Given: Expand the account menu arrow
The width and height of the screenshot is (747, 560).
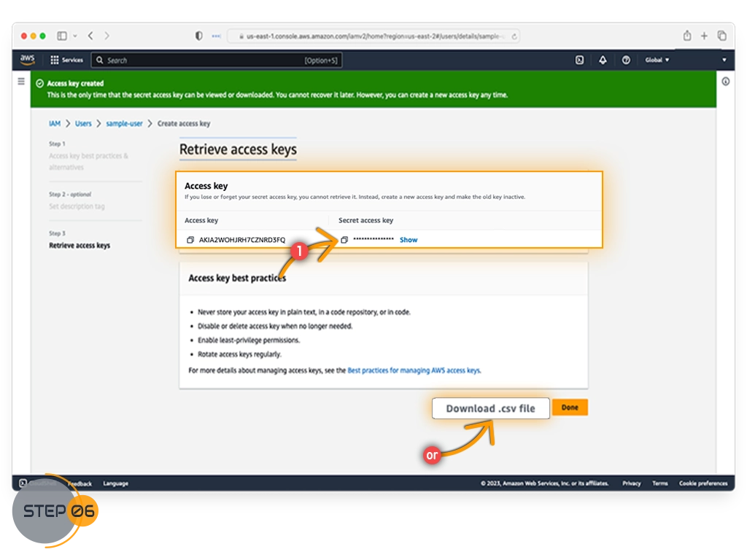Looking at the screenshot, I should pos(724,61).
